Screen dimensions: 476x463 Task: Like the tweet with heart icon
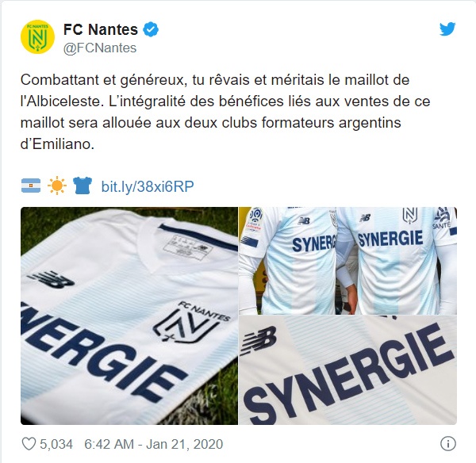coord(29,444)
